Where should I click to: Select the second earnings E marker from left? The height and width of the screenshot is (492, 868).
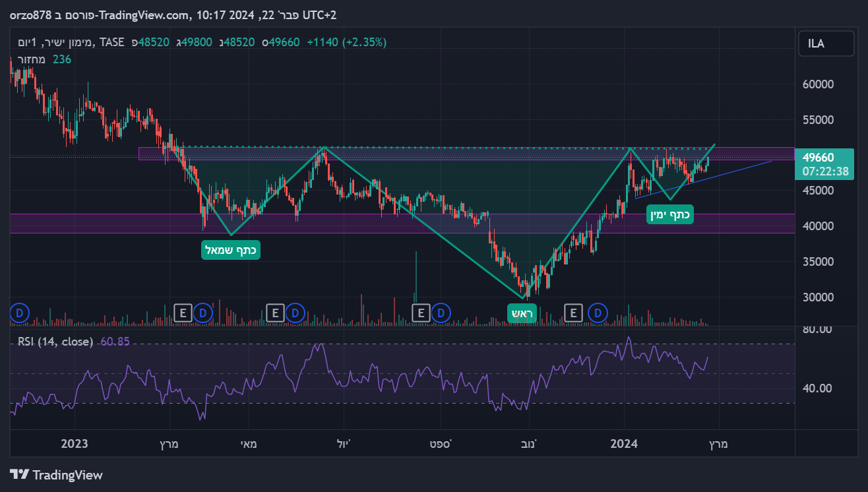(275, 312)
